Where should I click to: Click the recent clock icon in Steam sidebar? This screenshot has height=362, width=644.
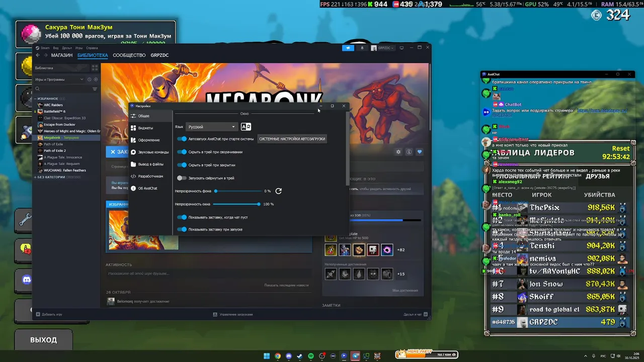click(x=90, y=79)
